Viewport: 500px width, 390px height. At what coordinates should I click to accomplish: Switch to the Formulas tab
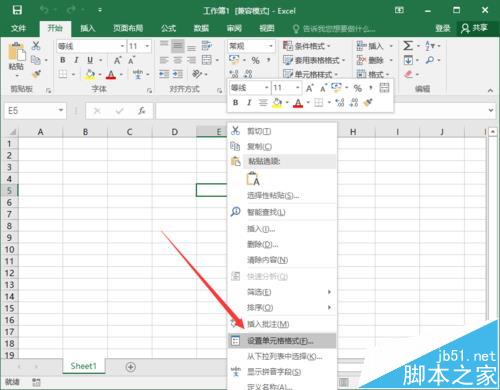pos(168,28)
